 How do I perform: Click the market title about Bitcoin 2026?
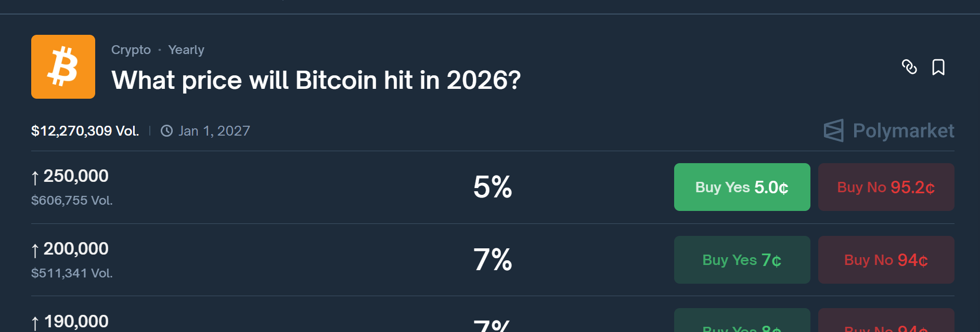point(316,80)
